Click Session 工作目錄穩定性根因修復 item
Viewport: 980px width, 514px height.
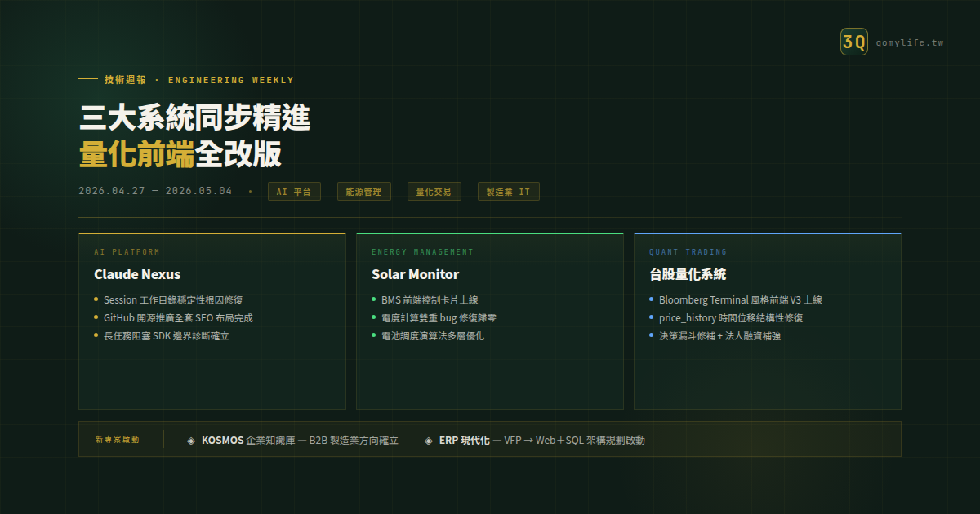[x=173, y=300]
